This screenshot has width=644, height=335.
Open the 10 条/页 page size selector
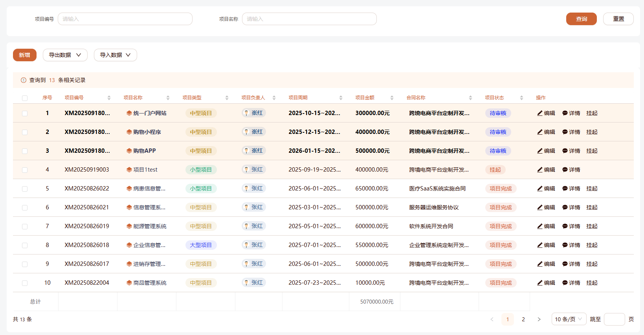click(569, 319)
